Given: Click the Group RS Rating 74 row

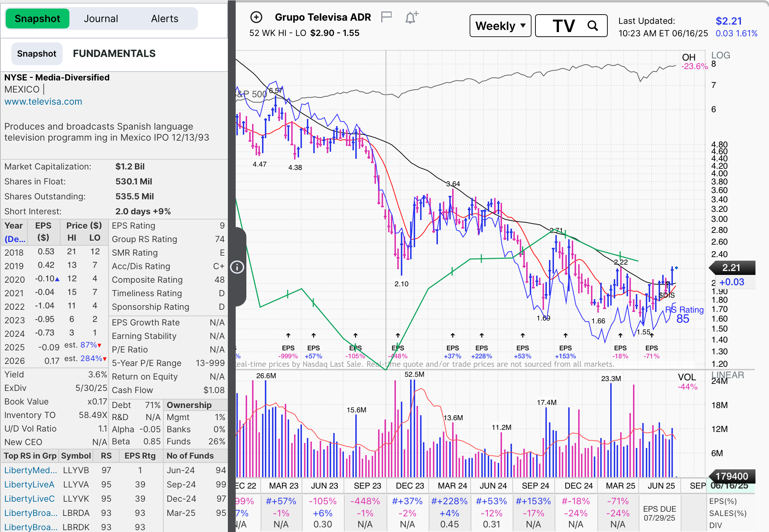Looking at the screenshot, I should click(168, 239).
